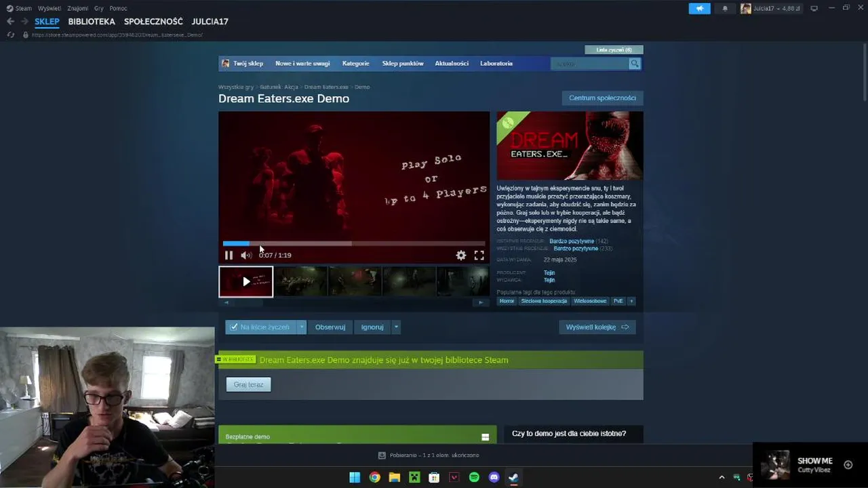This screenshot has width=868, height=488.
Task: Go forward with the Steam forward arrow
Action: coord(24,22)
